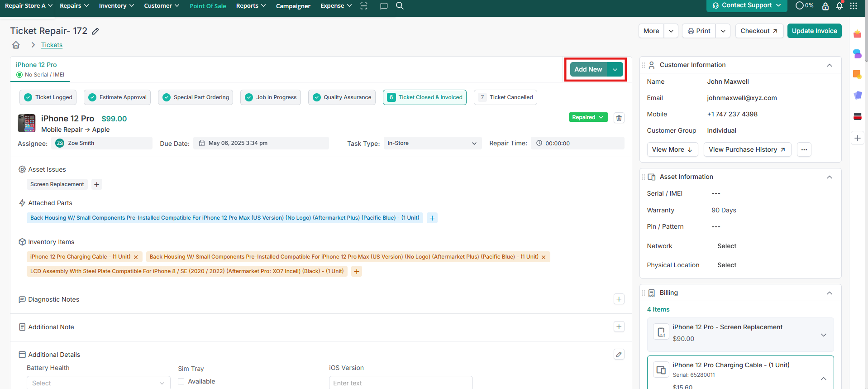Click the purple shield icon in right sidebar
The image size is (868, 389).
[x=858, y=95]
